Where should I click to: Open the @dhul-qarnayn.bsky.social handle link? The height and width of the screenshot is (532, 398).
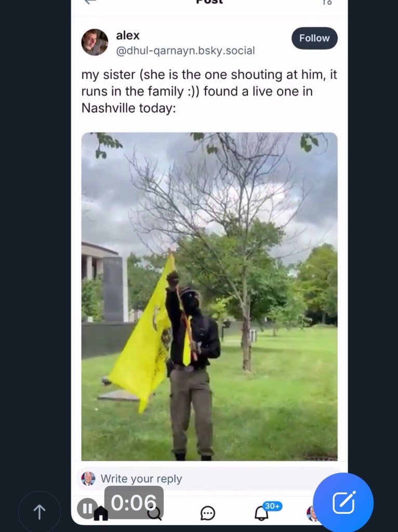click(x=185, y=50)
